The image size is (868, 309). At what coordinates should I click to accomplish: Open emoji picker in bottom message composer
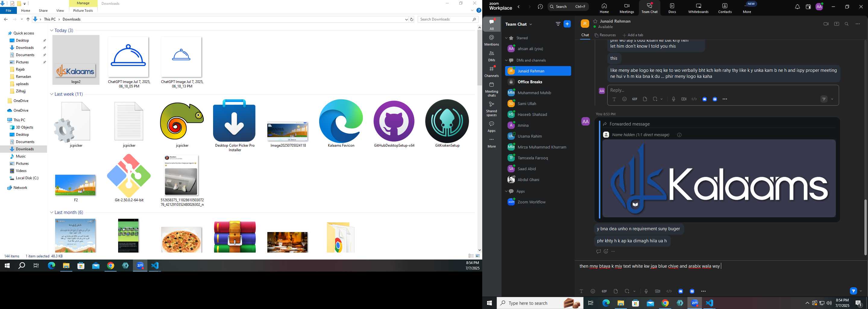click(x=593, y=291)
